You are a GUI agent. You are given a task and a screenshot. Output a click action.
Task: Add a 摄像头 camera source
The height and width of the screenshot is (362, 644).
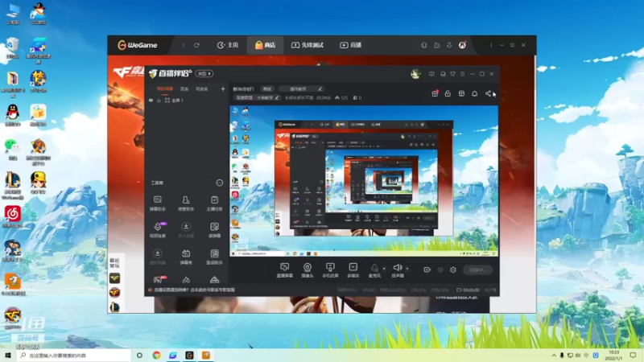pyautogui.click(x=308, y=270)
